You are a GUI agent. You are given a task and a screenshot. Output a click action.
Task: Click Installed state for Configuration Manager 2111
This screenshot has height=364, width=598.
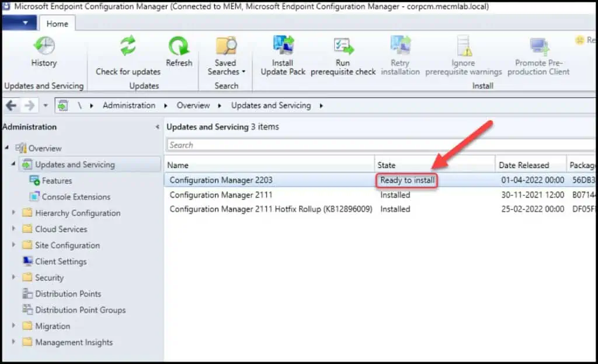pos(395,195)
